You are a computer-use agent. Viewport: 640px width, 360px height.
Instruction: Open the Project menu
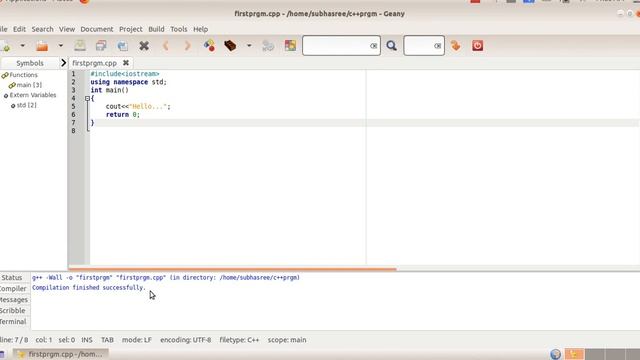tap(131, 29)
